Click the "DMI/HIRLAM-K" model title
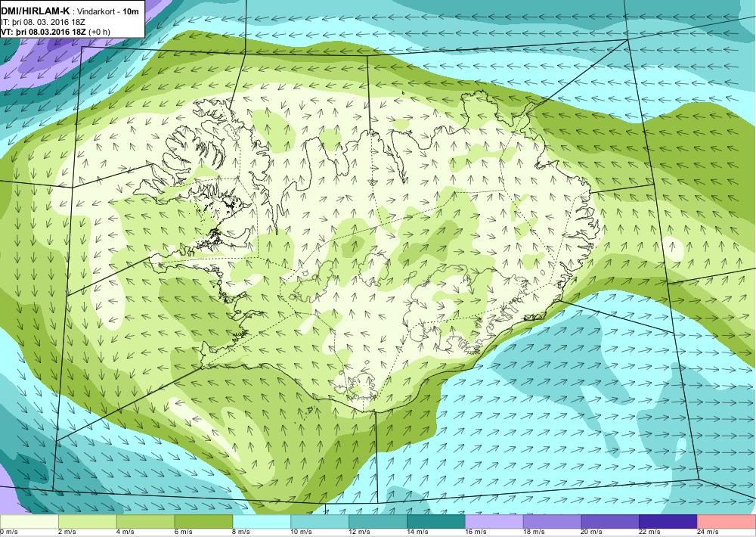Viewport: 756px width, 537px height. coord(36,11)
